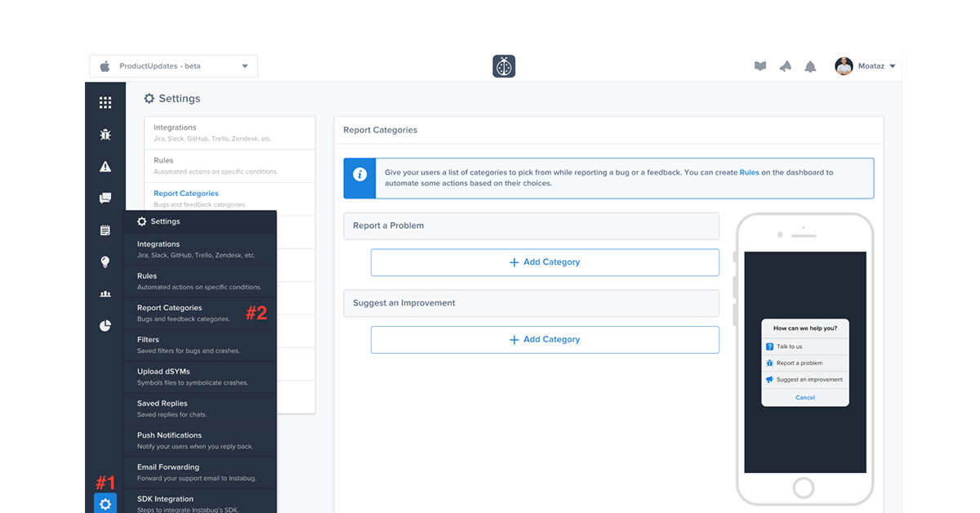Open analytics via the pie chart icon
The height and width of the screenshot is (513, 980).
(x=105, y=326)
